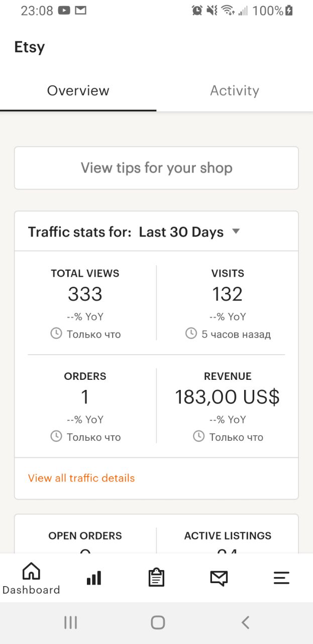Open the messages envelope icon

[219, 578]
